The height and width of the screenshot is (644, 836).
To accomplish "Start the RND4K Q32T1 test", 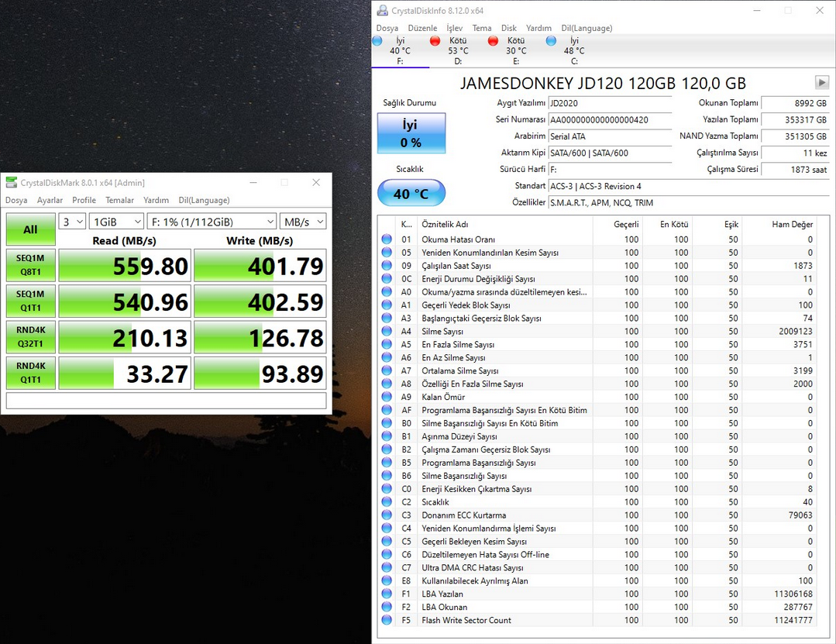I will tap(30, 338).
